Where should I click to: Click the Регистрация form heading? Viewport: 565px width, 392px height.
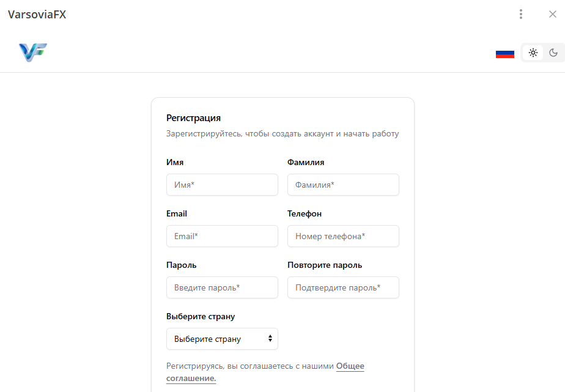coord(193,118)
